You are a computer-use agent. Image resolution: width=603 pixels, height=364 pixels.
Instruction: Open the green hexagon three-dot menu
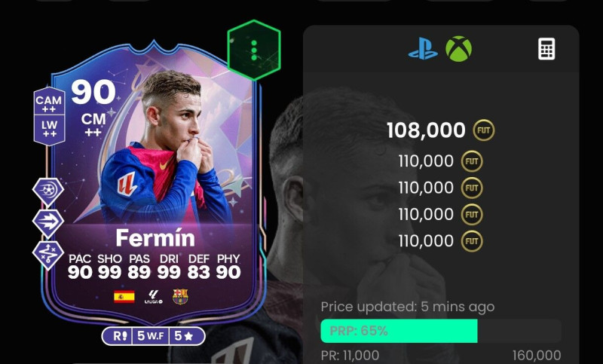[x=254, y=50]
